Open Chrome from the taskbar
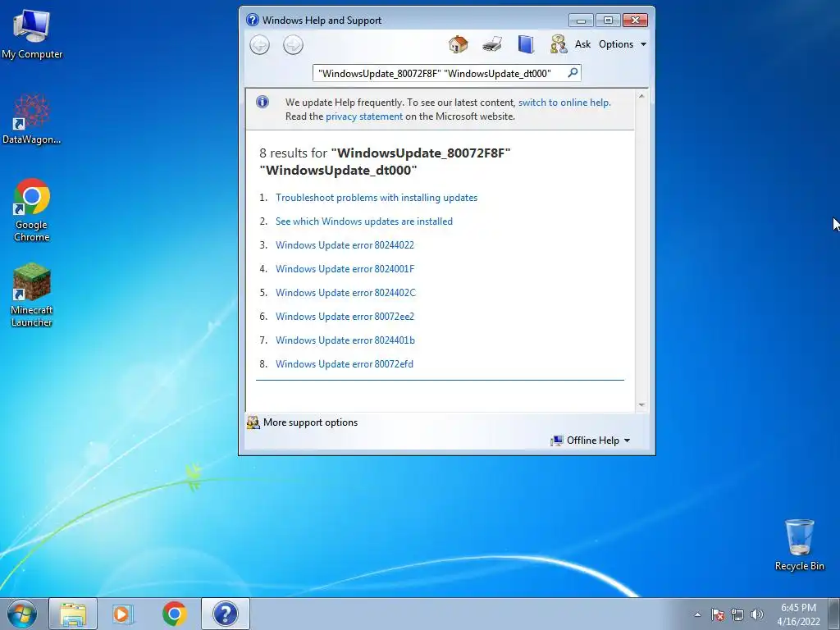Image resolution: width=840 pixels, height=630 pixels. tap(174, 614)
